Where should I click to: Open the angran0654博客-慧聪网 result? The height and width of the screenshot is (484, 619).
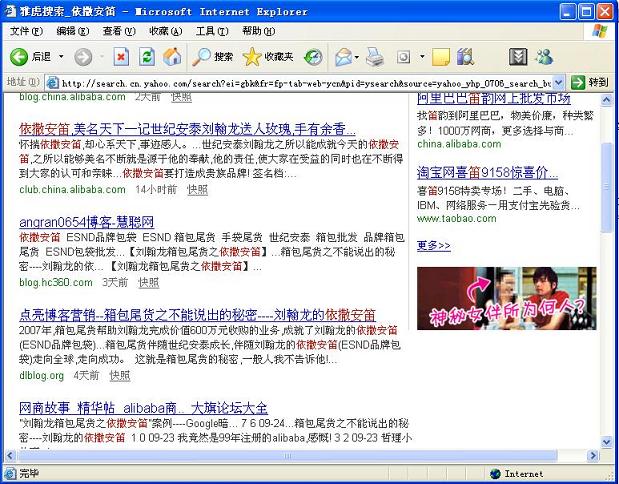[x=86, y=222]
